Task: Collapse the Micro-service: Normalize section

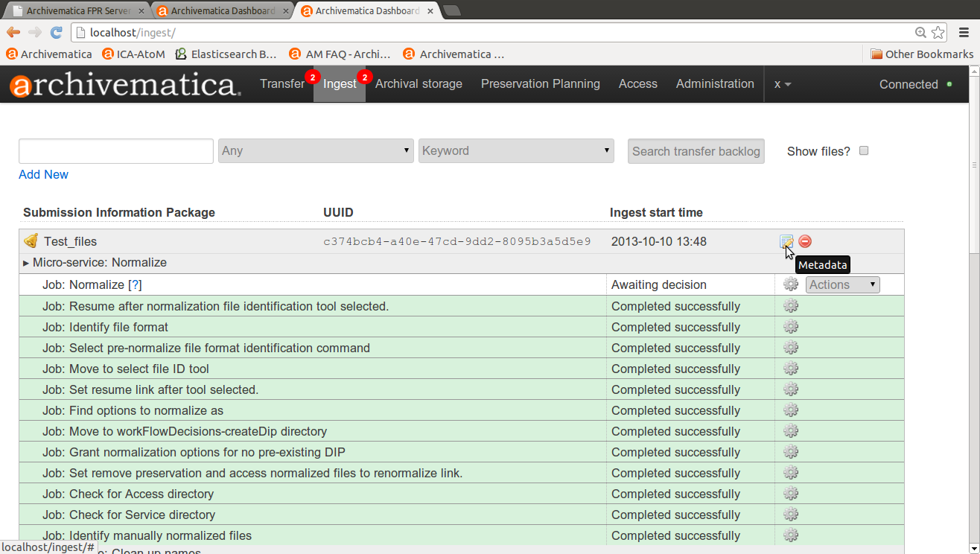Action: pos(27,263)
